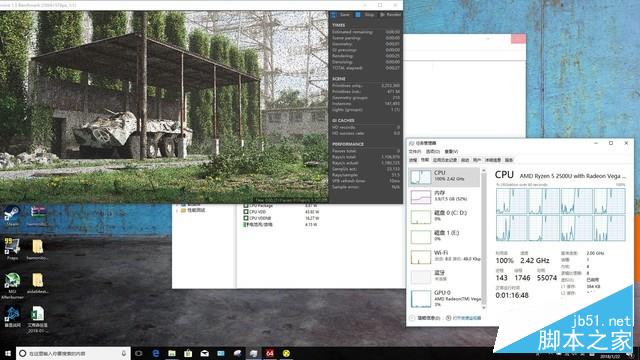Click the Cortana search box on taskbar

click(x=73, y=353)
